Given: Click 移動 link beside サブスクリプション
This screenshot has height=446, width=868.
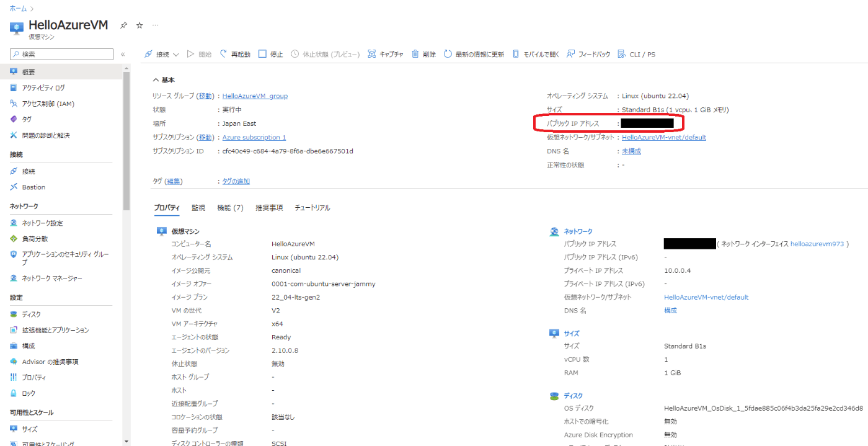Looking at the screenshot, I should coord(206,137).
